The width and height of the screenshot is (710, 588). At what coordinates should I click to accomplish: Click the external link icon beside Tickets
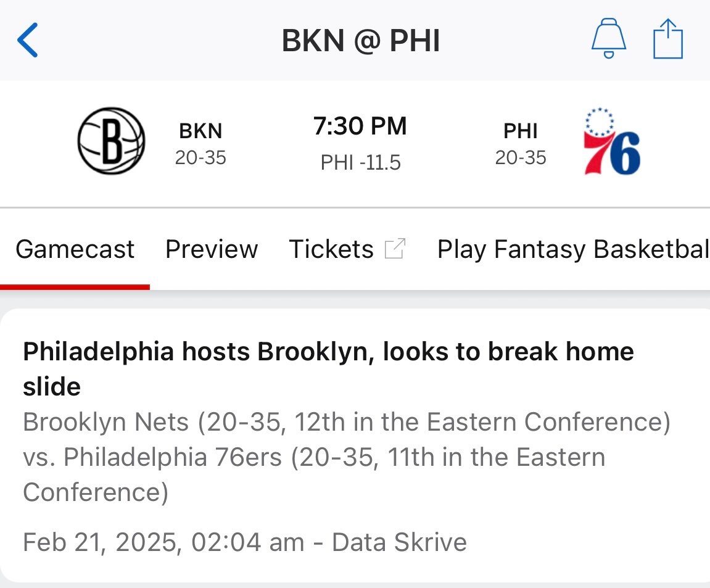tap(395, 249)
